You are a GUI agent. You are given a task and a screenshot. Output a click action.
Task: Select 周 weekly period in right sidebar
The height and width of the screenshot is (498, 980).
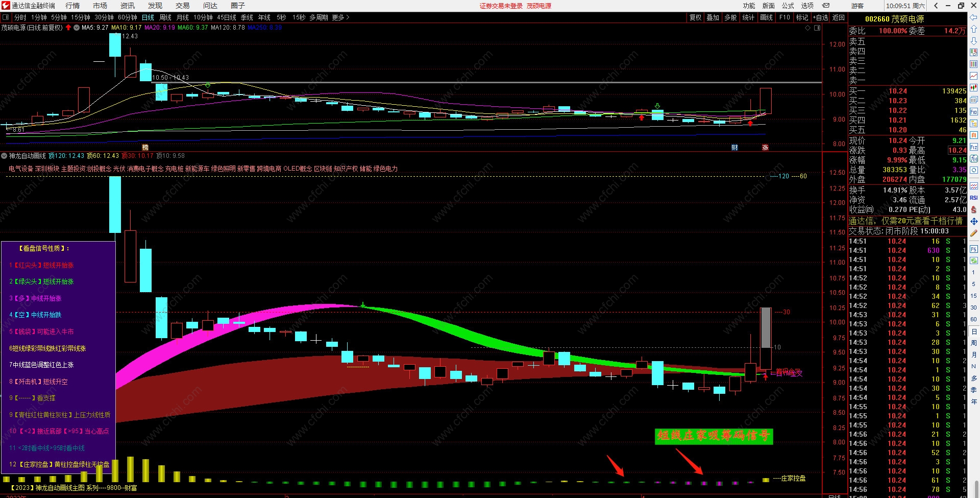click(973, 343)
